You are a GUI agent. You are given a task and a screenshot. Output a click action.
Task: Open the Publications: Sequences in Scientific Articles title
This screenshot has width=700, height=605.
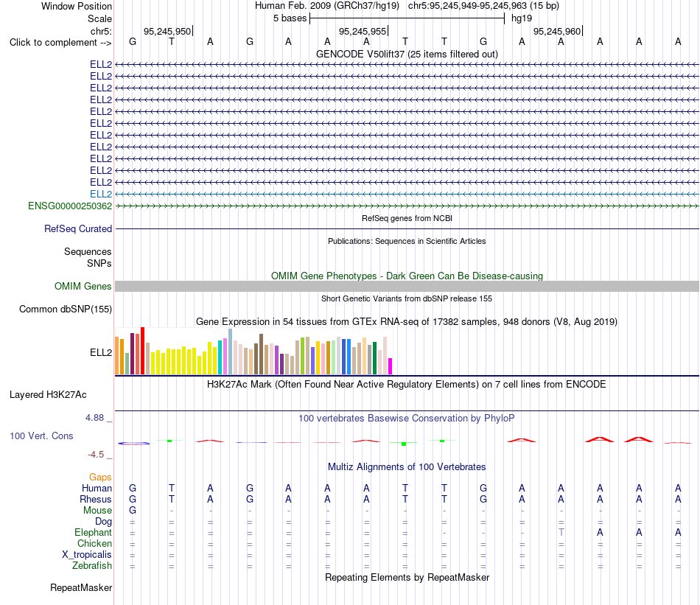pos(407,241)
